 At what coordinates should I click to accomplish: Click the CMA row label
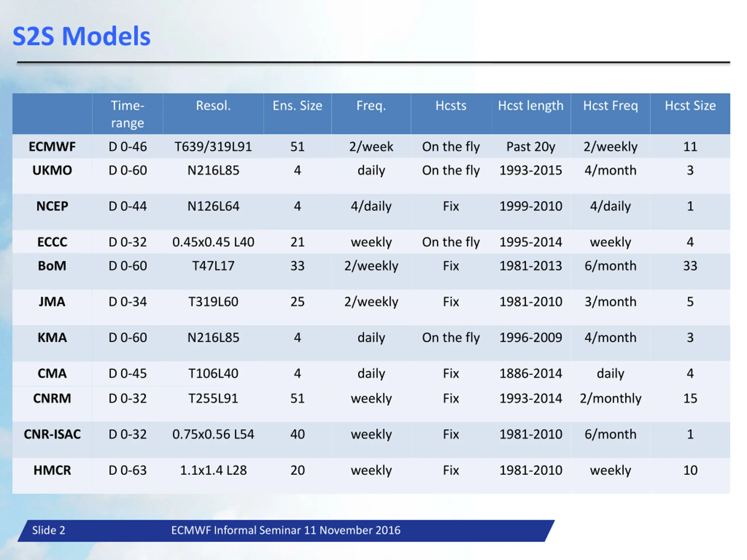point(52,373)
